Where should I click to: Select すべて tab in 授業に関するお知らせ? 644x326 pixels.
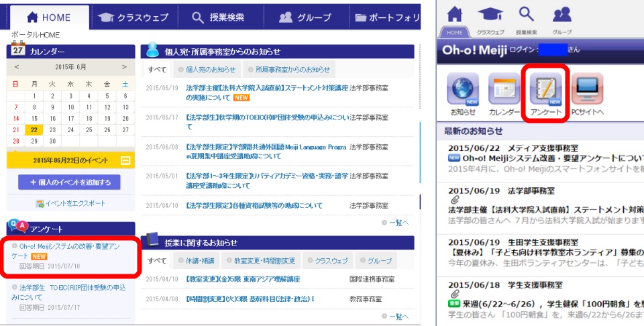(157, 261)
